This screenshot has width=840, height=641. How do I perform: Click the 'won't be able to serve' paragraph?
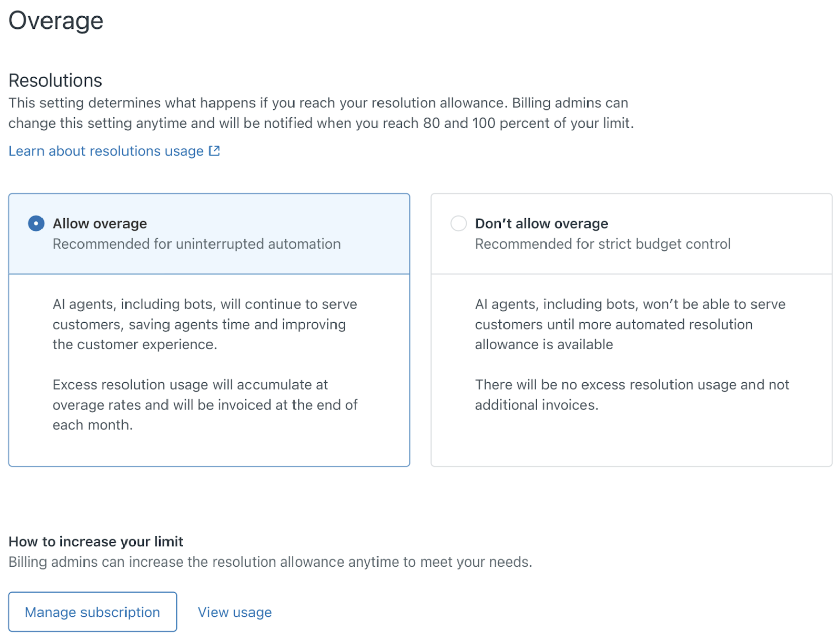click(x=630, y=324)
